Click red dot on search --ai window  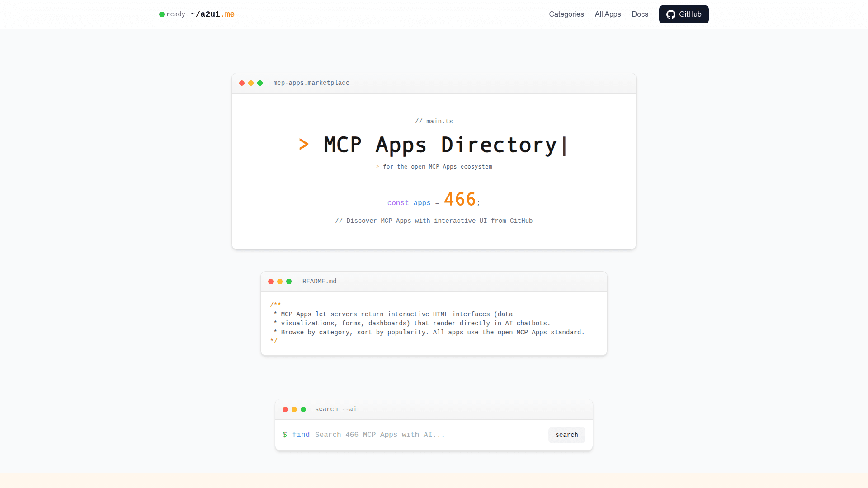click(x=285, y=409)
